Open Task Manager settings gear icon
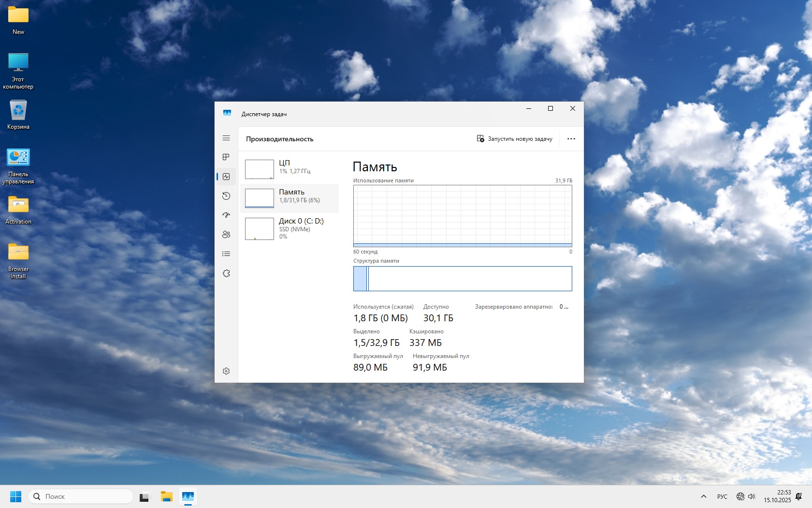Screen dimensions: 812x508 click(x=226, y=371)
